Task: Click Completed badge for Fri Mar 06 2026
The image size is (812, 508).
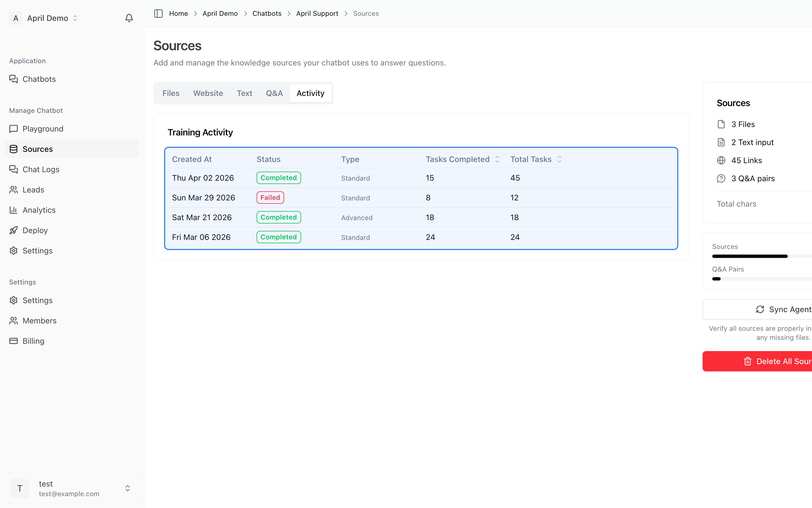Action: pos(279,237)
